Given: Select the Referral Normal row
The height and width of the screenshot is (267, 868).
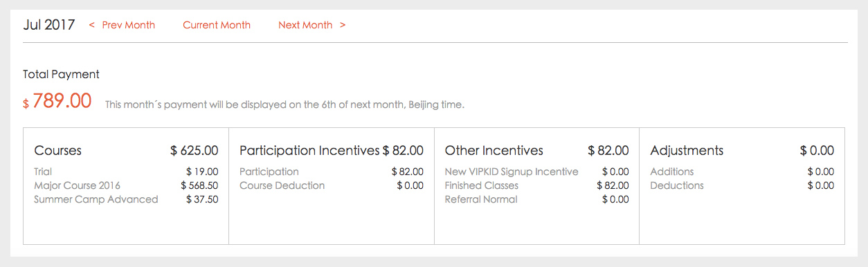Looking at the screenshot, I should coord(537,199).
